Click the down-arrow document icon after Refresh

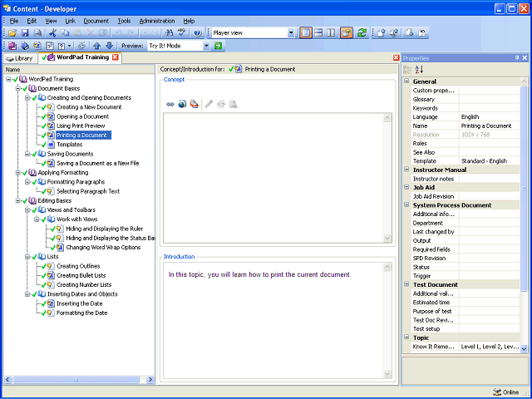410,33
